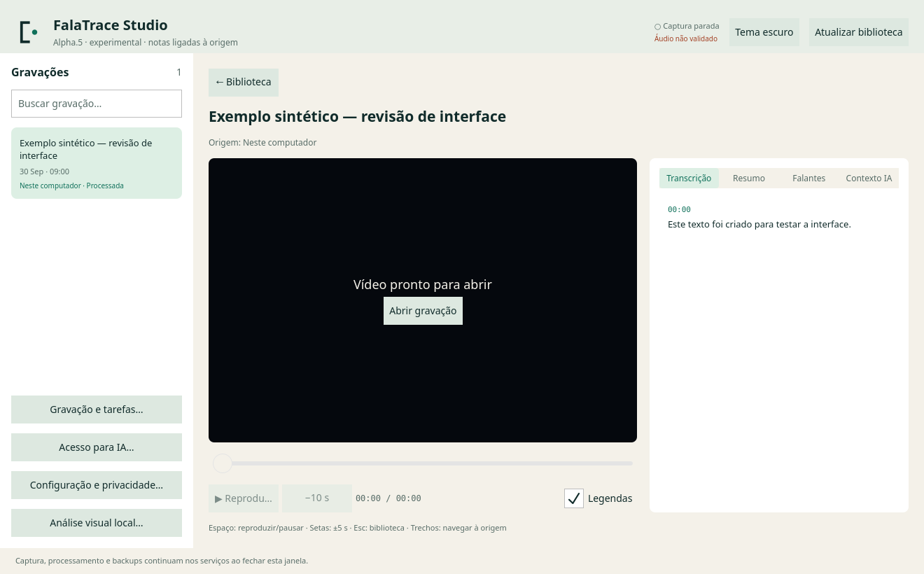Select the Falantes tab

[808, 178]
